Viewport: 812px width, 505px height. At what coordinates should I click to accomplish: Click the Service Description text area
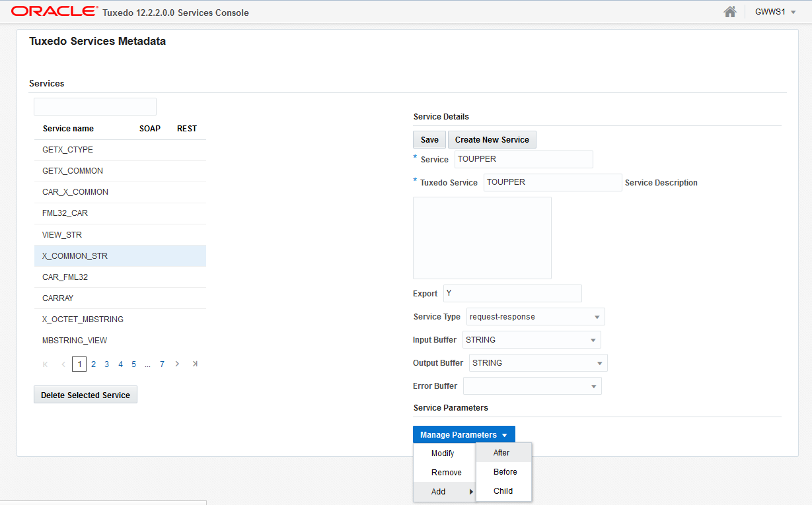[x=482, y=238]
